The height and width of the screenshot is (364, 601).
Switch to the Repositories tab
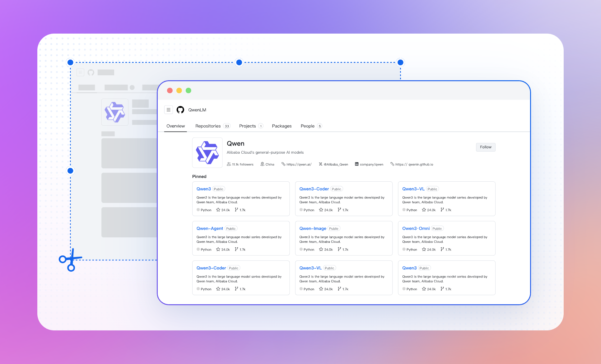(x=208, y=126)
